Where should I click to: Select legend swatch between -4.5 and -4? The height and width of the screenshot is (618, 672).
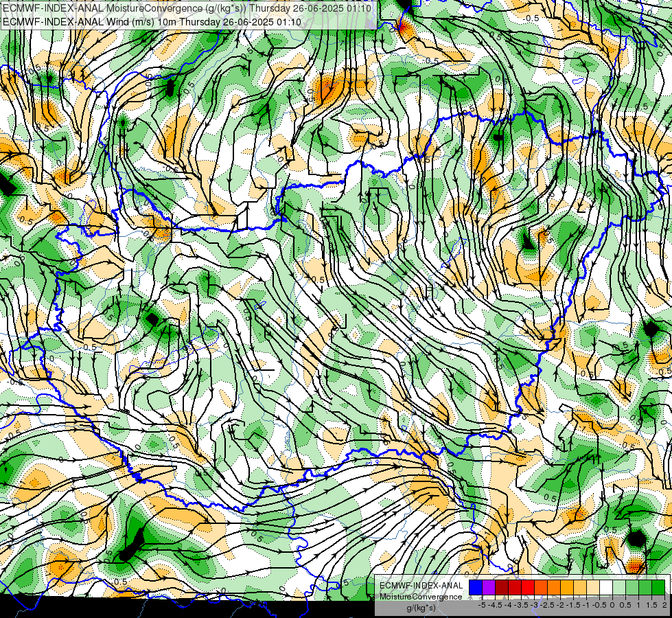pos(502,588)
